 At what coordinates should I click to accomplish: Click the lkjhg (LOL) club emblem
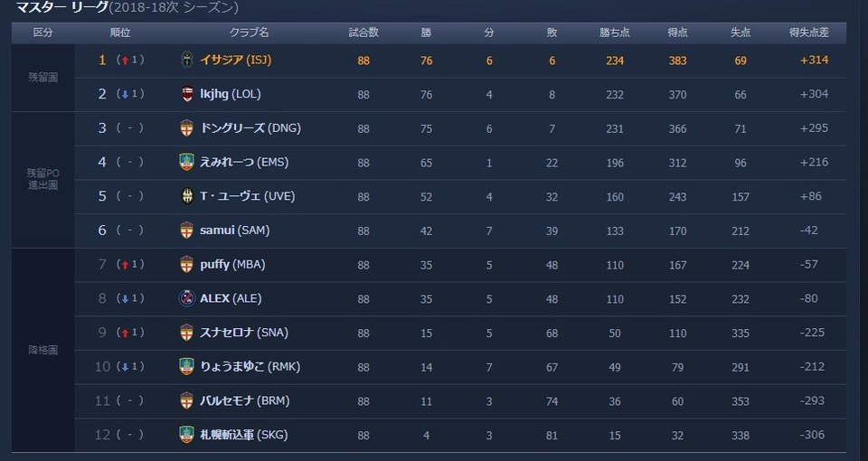(x=187, y=94)
